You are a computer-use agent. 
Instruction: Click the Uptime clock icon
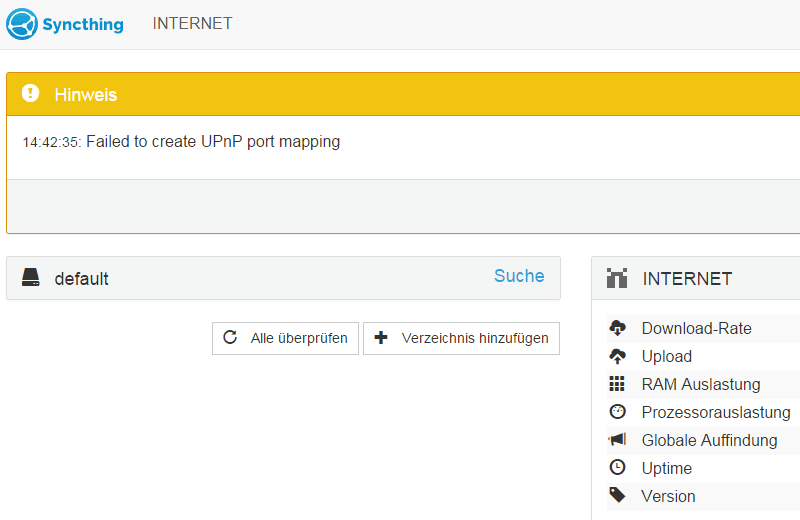tap(617, 467)
